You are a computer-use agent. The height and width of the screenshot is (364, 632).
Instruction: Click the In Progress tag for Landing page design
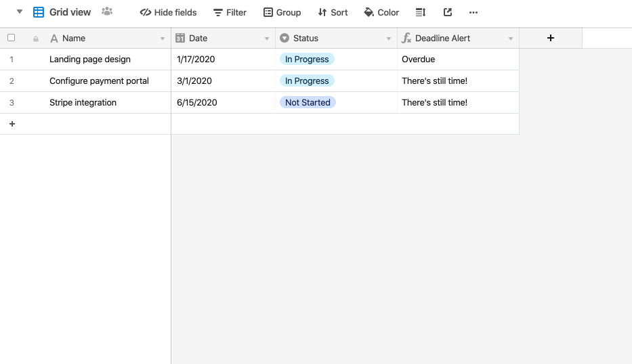(307, 59)
